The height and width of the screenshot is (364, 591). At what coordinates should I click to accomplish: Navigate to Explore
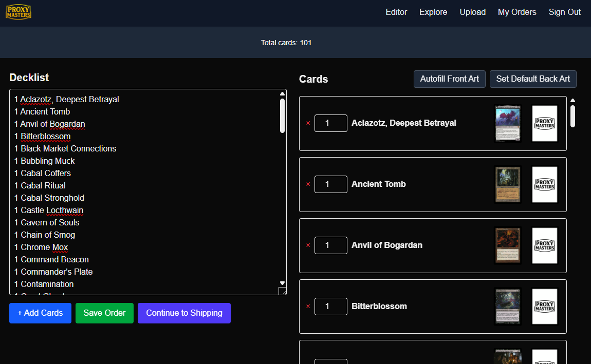[433, 12]
